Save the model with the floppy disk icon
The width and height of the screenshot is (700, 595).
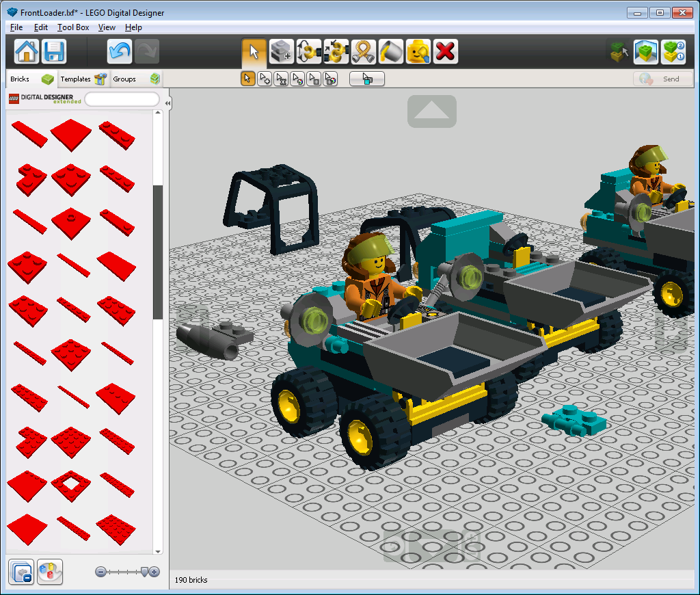pos(54,51)
